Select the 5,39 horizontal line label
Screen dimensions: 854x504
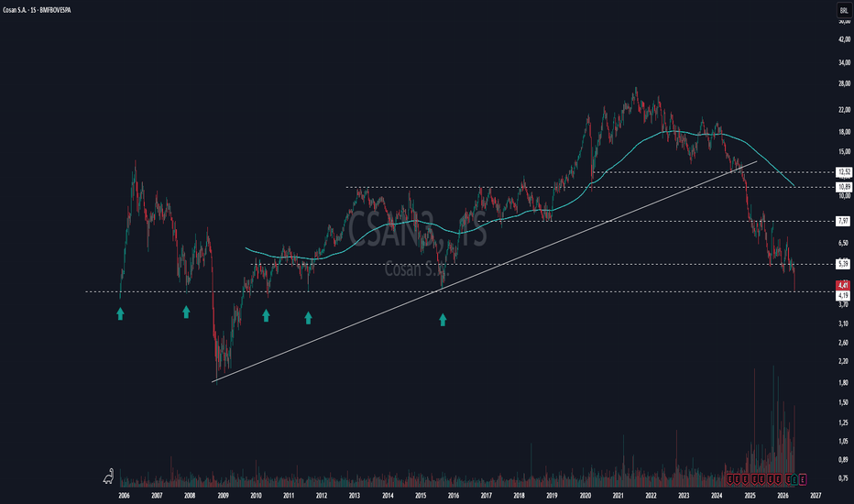tap(844, 264)
